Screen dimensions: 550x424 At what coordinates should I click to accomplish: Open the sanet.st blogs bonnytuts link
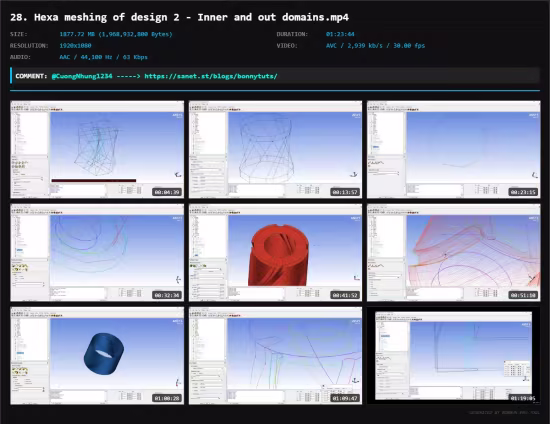(x=211, y=76)
